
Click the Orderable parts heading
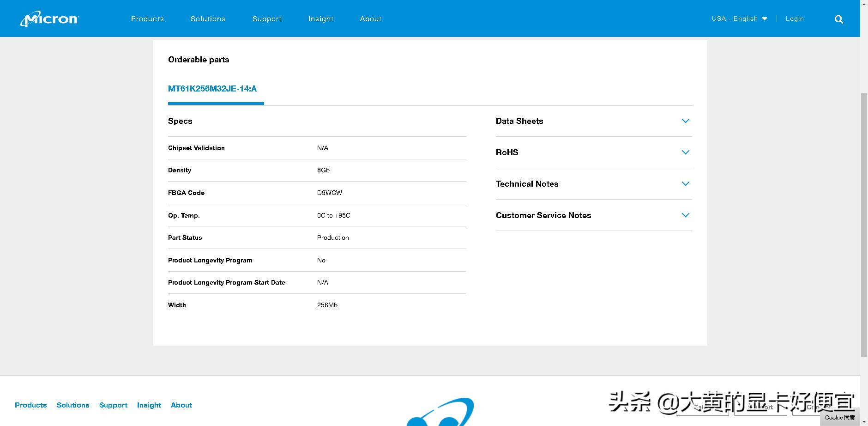(199, 60)
